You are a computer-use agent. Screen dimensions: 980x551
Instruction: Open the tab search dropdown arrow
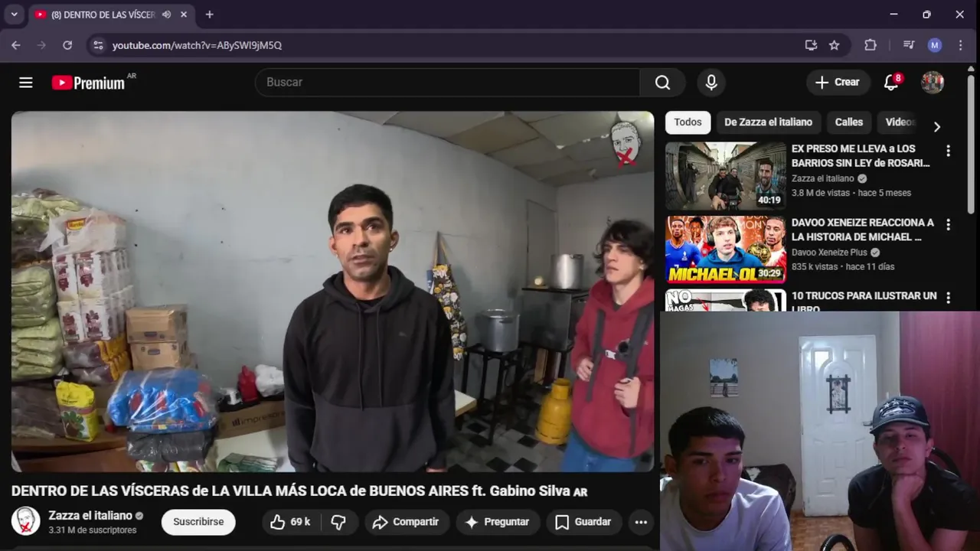click(x=14, y=15)
